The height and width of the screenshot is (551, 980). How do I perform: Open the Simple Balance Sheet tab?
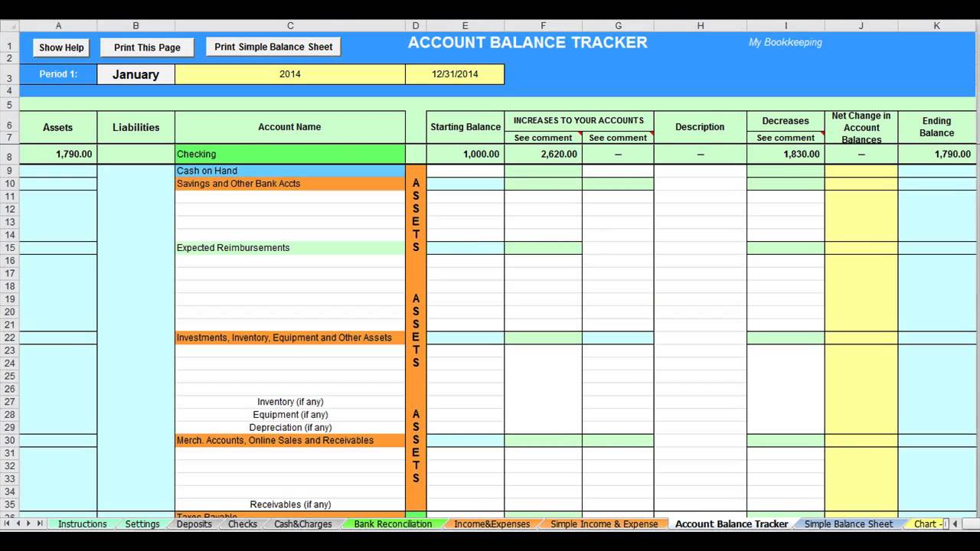point(848,524)
